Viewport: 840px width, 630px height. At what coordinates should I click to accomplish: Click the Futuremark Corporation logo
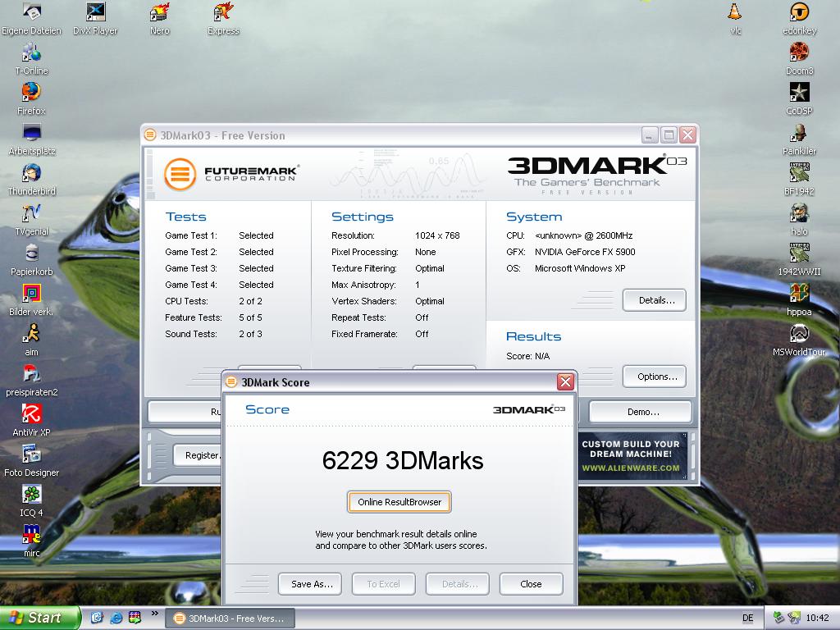231,174
